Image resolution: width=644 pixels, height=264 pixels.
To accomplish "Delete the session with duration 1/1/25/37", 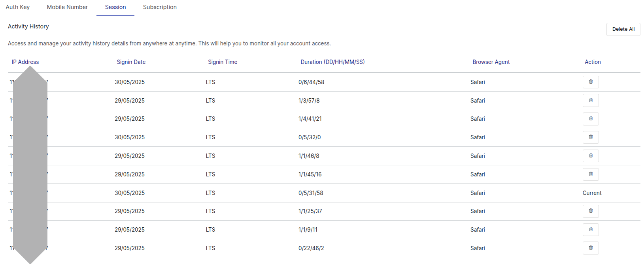I will (591, 211).
